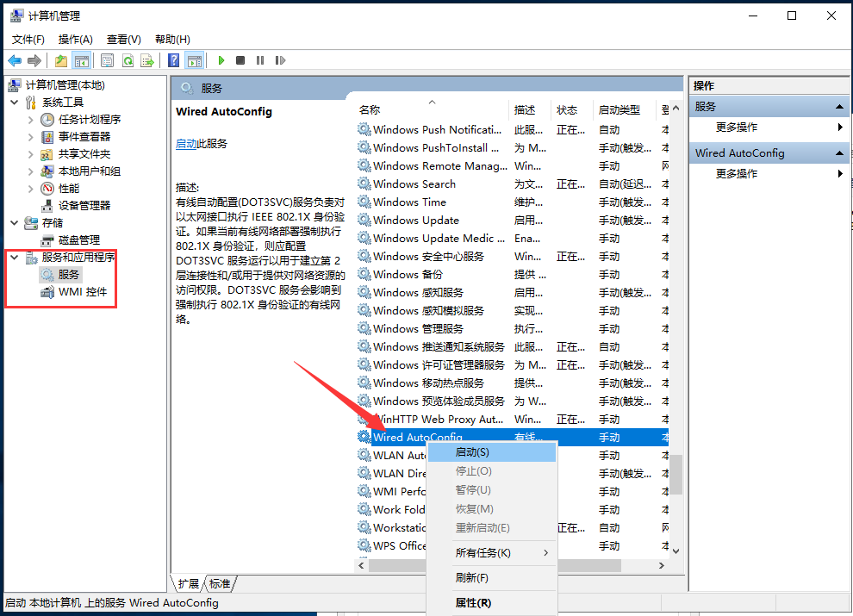Open the blue Help toolbar icon

[173, 60]
